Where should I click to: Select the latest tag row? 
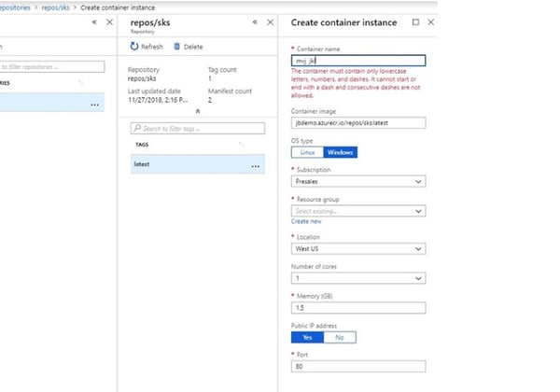[x=198, y=164]
